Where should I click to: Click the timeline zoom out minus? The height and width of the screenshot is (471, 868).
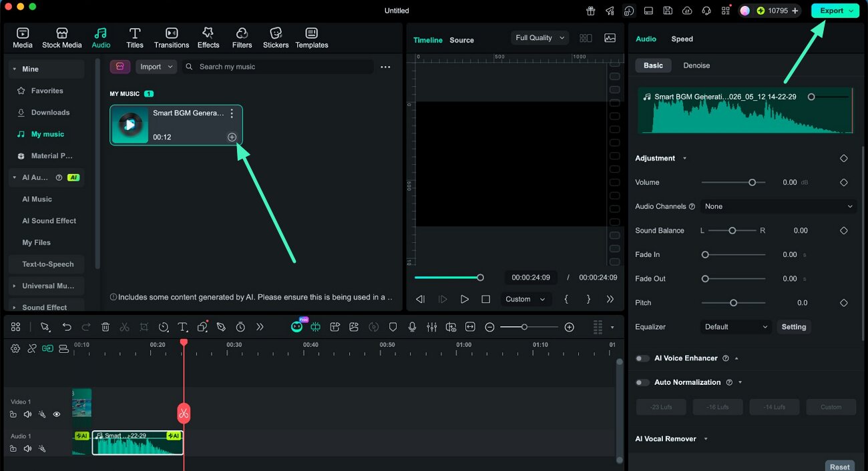coord(489,327)
